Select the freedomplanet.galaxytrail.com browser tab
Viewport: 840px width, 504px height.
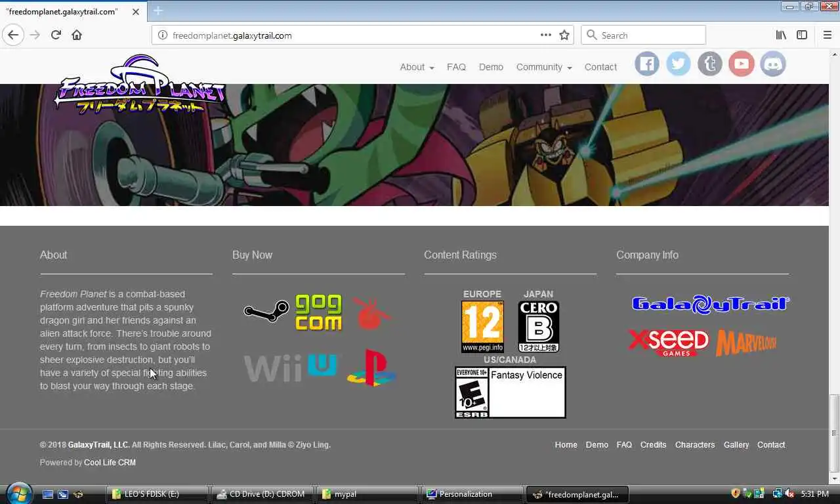point(72,11)
